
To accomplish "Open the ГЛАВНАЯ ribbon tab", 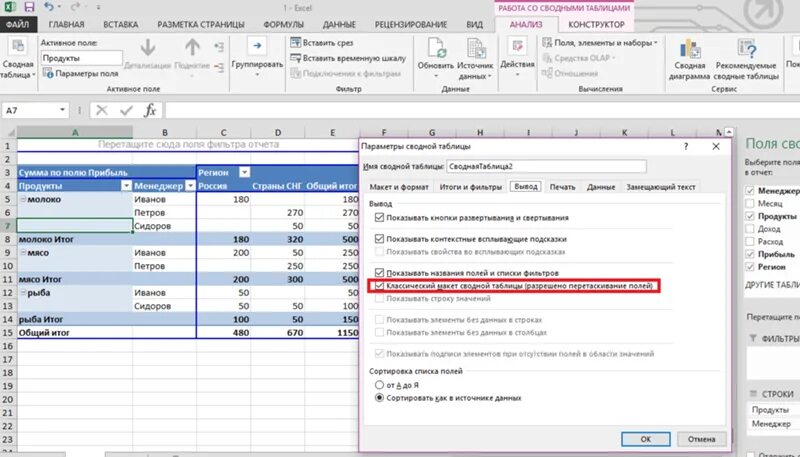I will pyautogui.click(x=66, y=24).
